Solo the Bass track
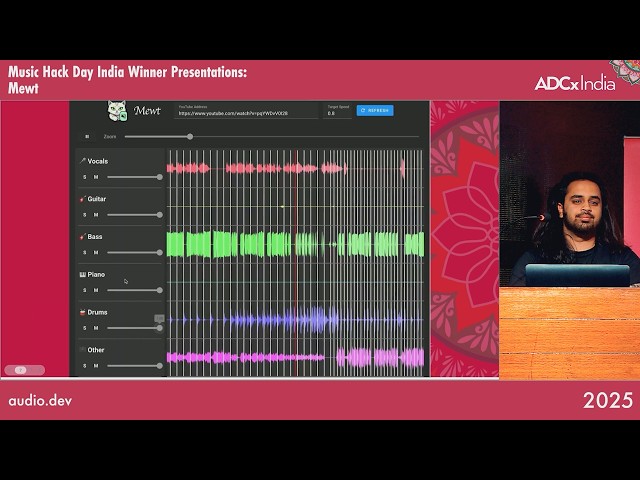Image resolution: width=640 pixels, height=480 pixels. coord(85,253)
